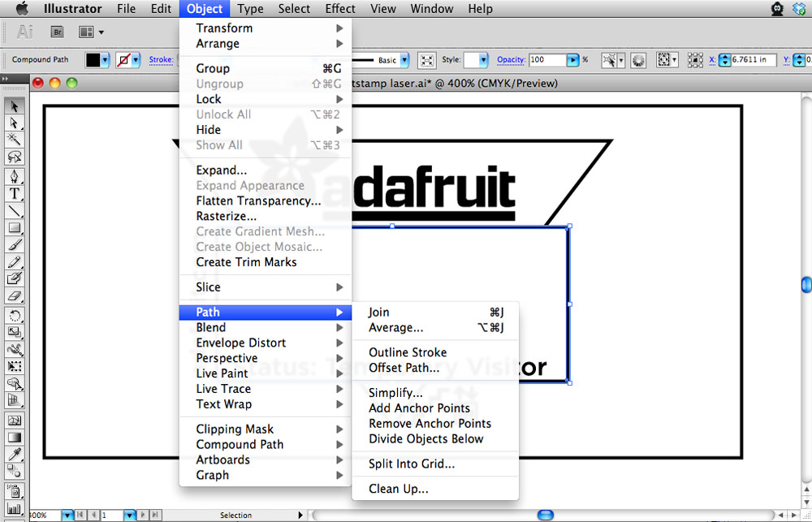812x522 pixels.
Task: Open the Arrange Documents layout dropdown
Action: [91, 32]
